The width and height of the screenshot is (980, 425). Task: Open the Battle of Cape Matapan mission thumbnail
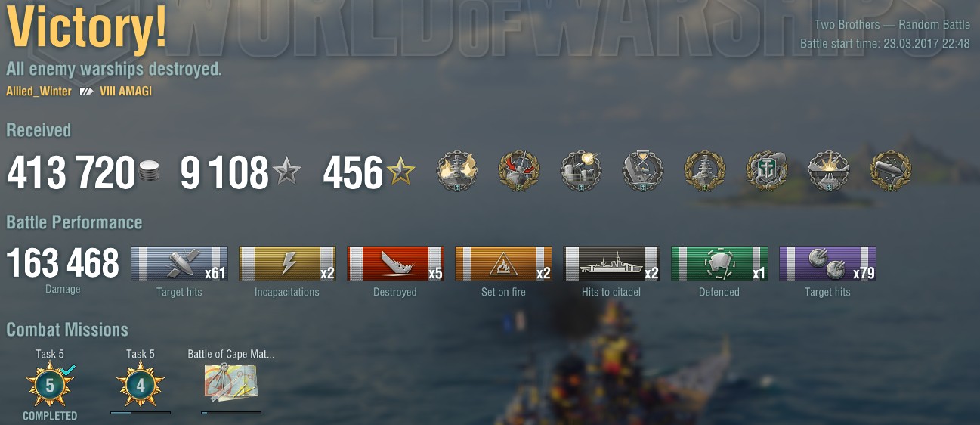coord(230,383)
